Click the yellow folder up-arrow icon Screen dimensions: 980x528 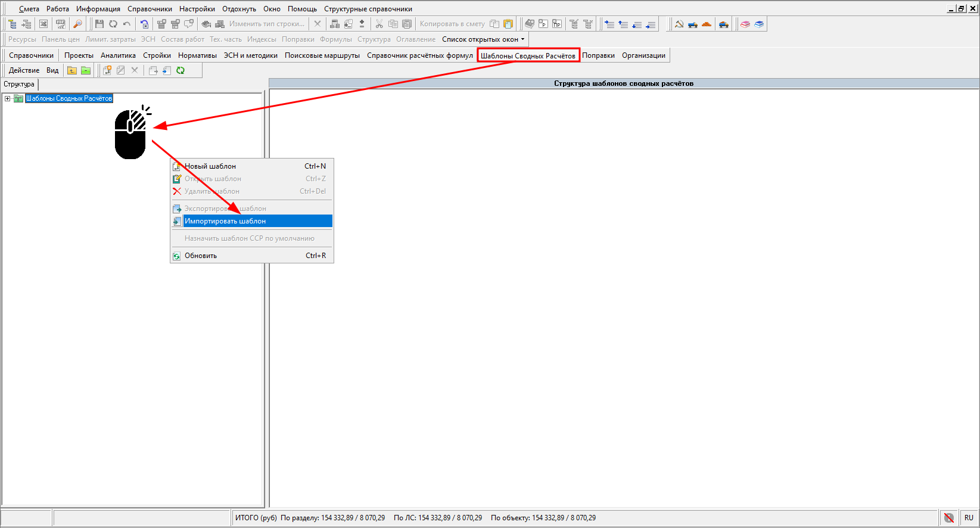[72, 70]
